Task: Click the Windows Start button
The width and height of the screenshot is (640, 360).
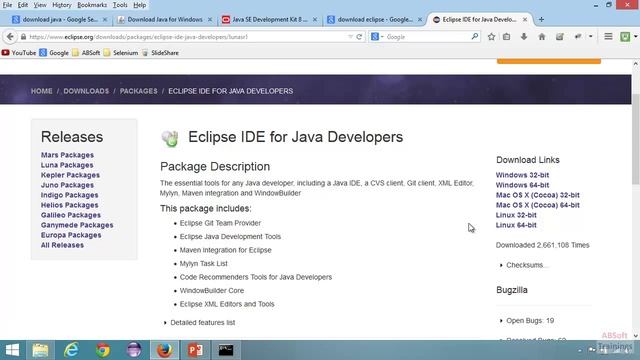Action: pos(12,350)
